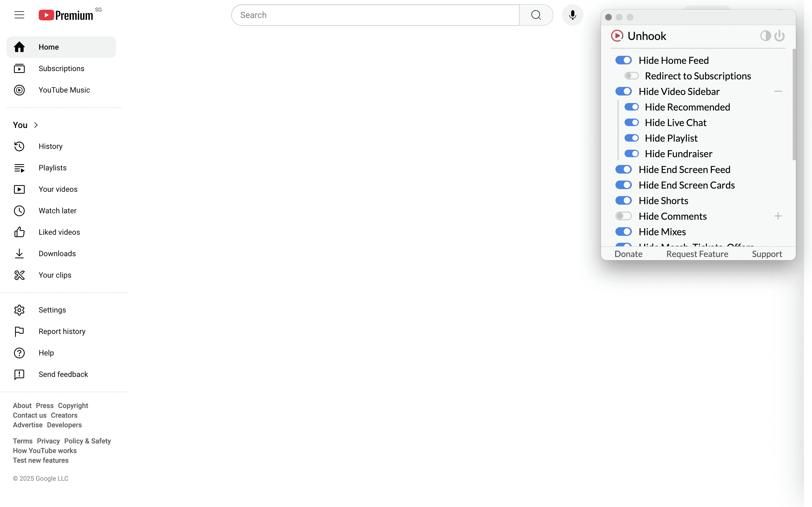Expand Unhook Video Sidebar sub-options

point(778,91)
